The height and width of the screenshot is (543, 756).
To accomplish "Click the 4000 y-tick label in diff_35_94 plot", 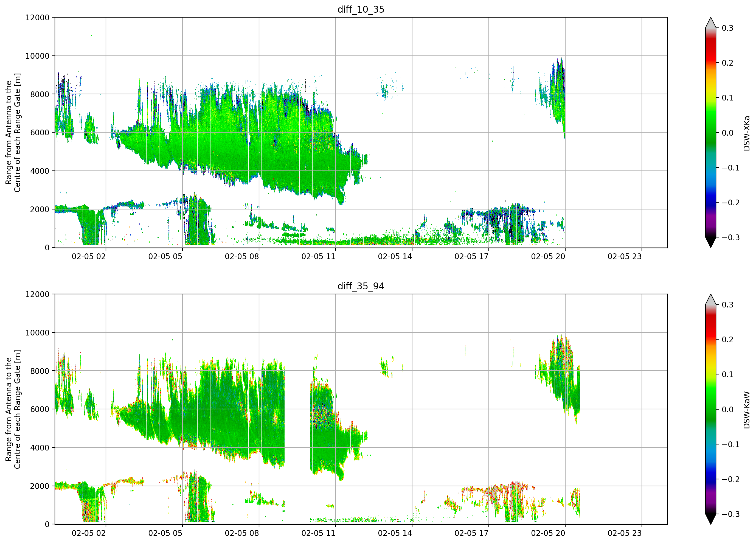I will click(40, 448).
